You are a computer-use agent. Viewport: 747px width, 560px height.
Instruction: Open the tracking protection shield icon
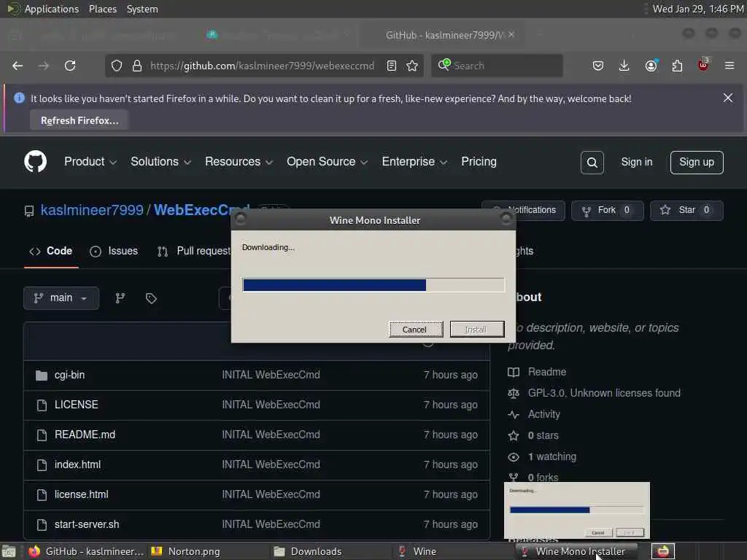pyautogui.click(x=117, y=66)
